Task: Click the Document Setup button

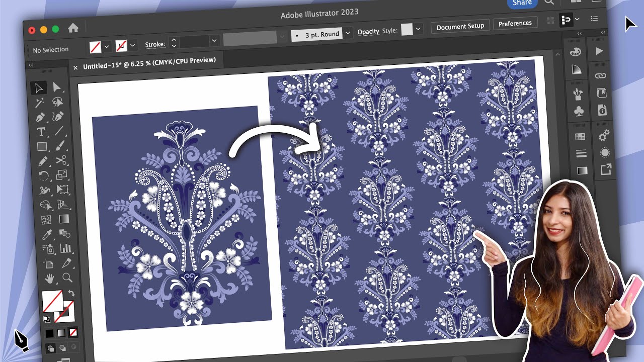Action: pyautogui.click(x=460, y=26)
